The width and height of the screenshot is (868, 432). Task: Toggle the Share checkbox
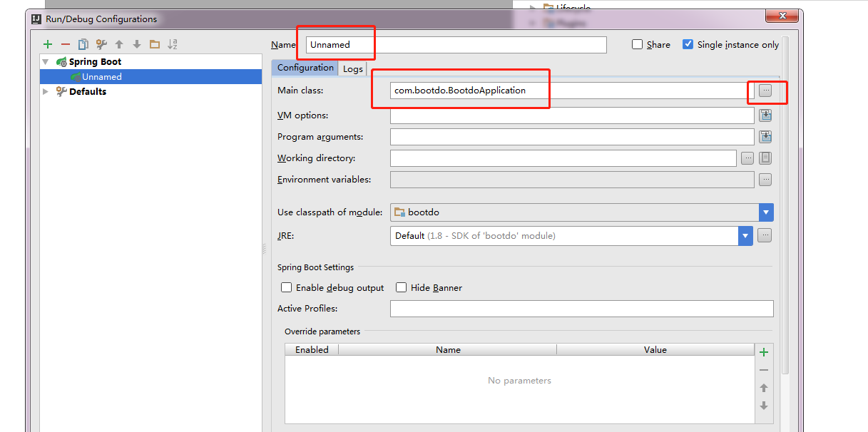638,44
